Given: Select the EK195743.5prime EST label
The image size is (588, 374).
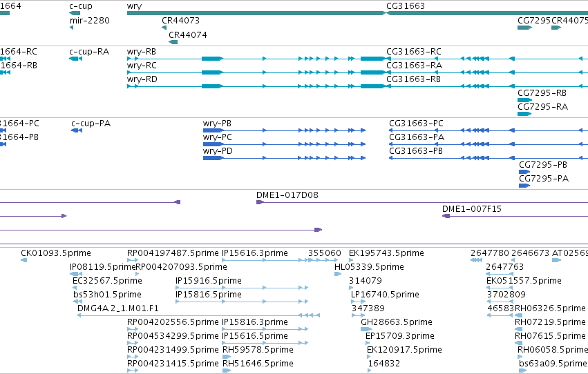Looking at the screenshot, I should point(386,253).
